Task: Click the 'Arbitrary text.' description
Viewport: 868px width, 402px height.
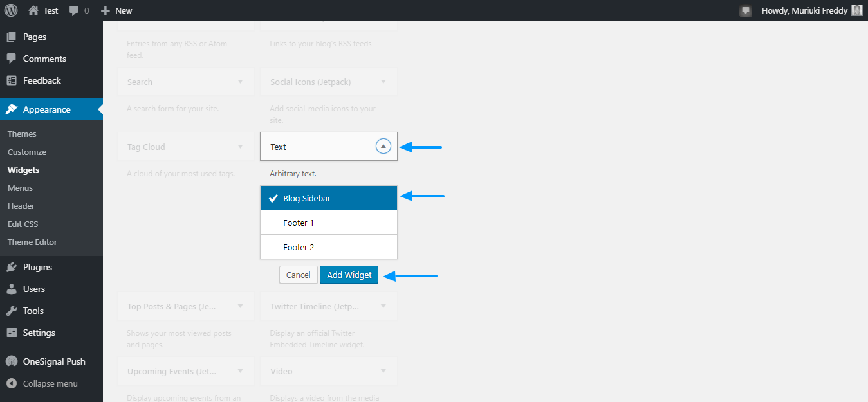Action: click(293, 174)
